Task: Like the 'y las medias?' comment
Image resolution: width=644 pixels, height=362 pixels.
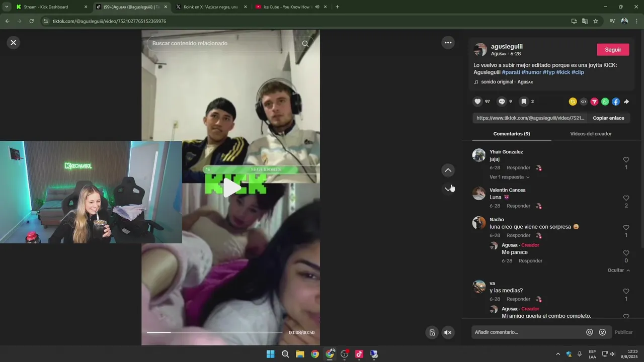Action: click(626, 291)
